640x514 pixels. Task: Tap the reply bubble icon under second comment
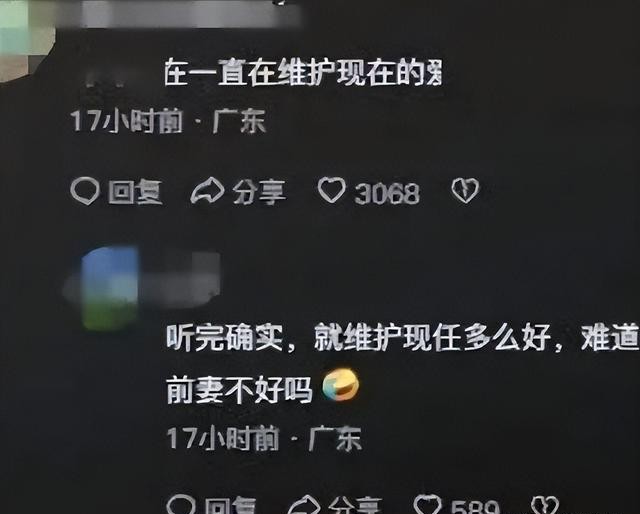coord(181,505)
